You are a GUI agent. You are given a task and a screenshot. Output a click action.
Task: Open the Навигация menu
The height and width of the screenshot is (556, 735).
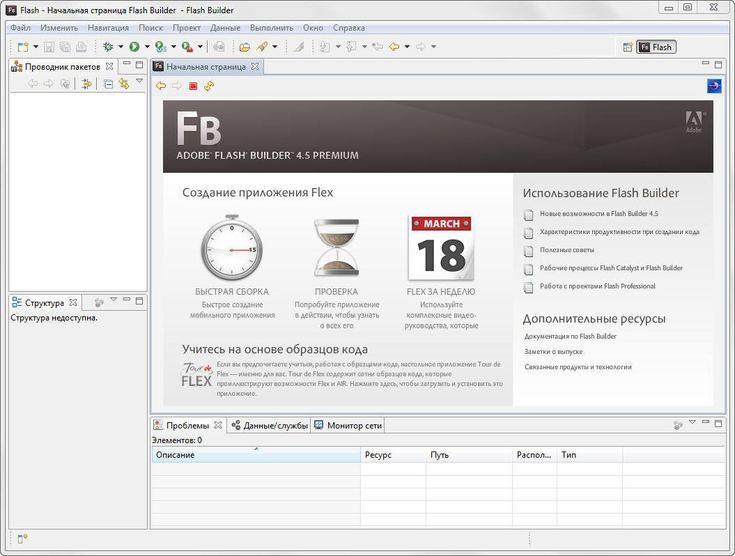[108, 28]
